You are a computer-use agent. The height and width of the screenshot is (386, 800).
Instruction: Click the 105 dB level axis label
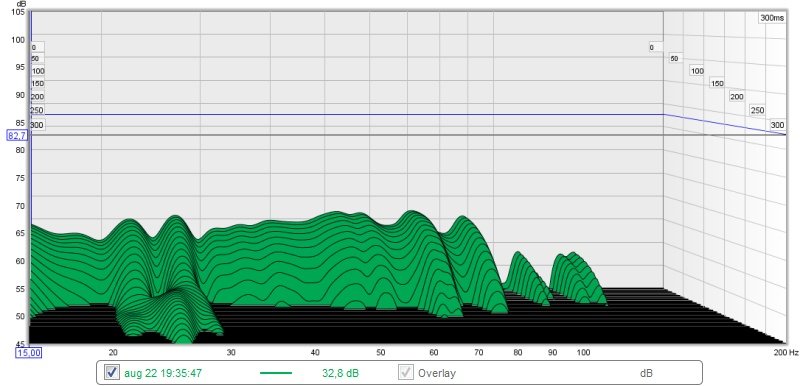(18, 12)
